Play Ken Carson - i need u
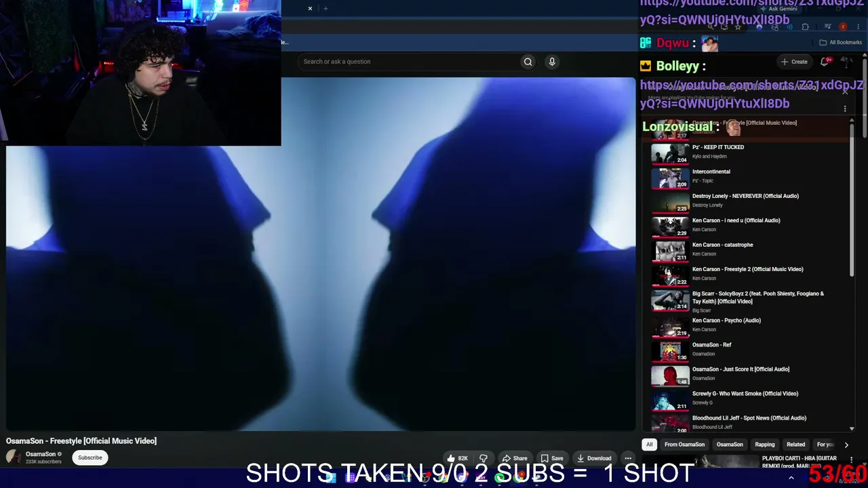This screenshot has width=868, height=488. click(736, 220)
